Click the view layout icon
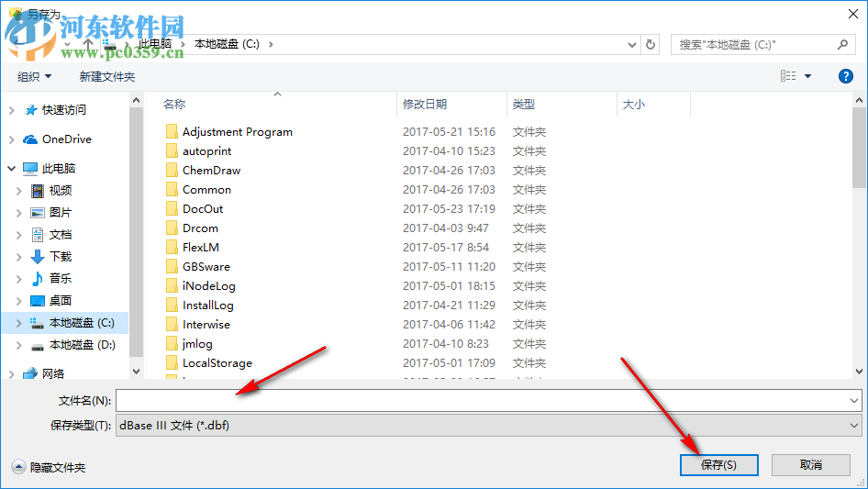 788,76
